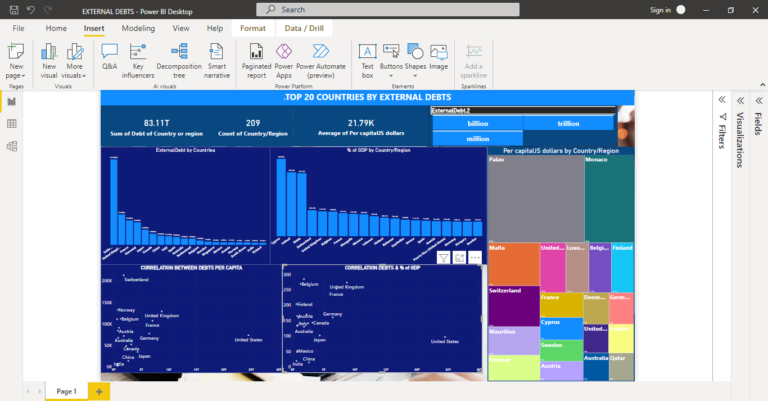This screenshot has height=401, width=768.
Task: Switch to Report view in sidebar
Action: [12, 102]
